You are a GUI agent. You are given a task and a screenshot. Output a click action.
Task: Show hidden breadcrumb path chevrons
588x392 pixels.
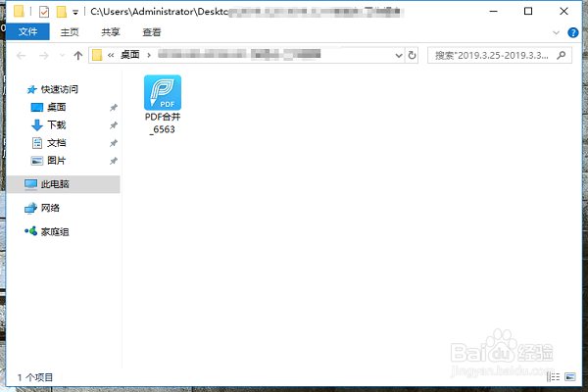(x=111, y=55)
